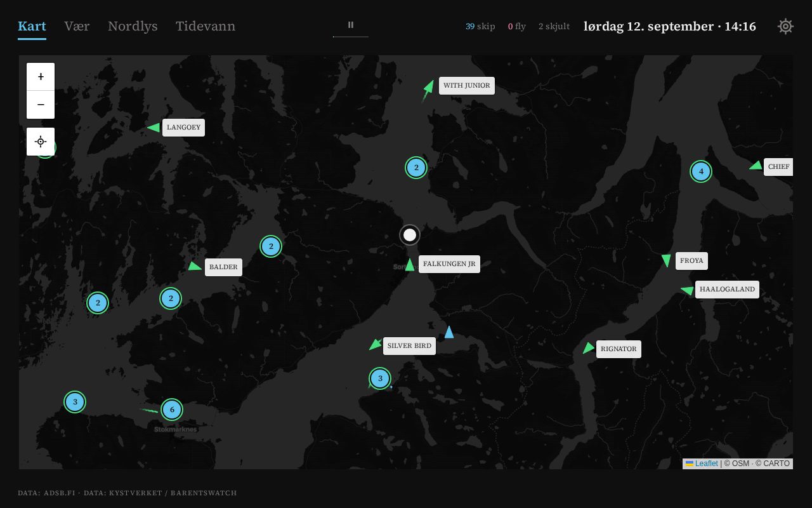Toggle the 39 skip ship filter
This screenshot has width=812, height=508.
click(480, 26)
